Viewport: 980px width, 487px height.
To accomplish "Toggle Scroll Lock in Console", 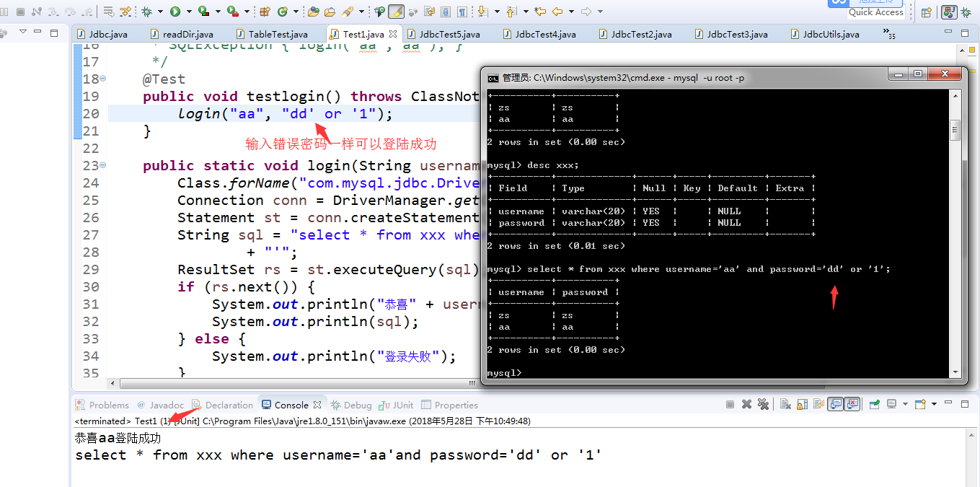I will pos(802,404).
